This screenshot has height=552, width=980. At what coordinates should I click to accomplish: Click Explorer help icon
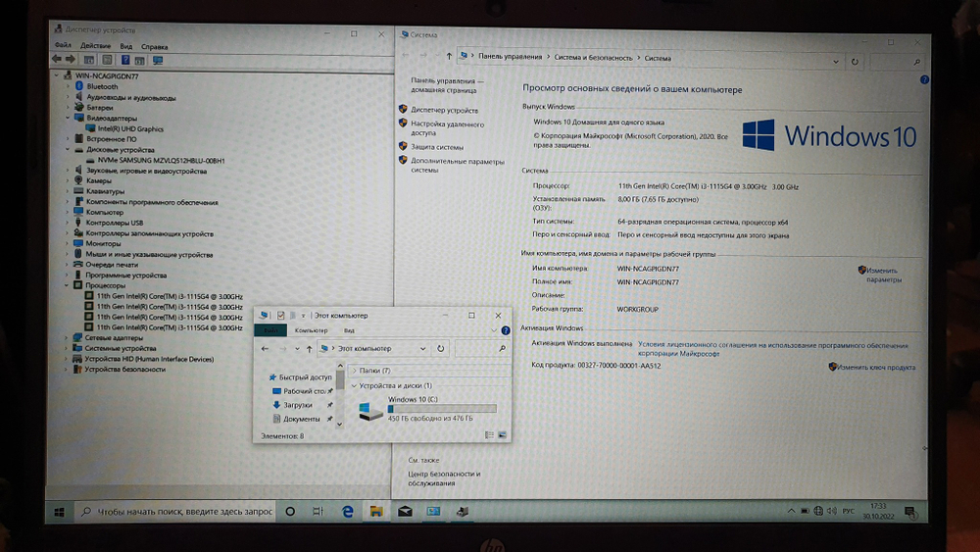pos(506,330)
